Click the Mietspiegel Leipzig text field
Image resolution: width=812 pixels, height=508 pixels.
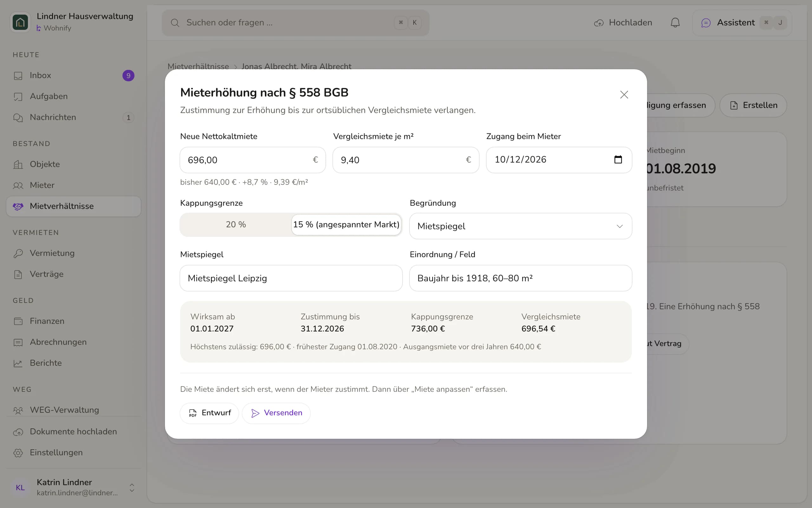tap(291, 278)
